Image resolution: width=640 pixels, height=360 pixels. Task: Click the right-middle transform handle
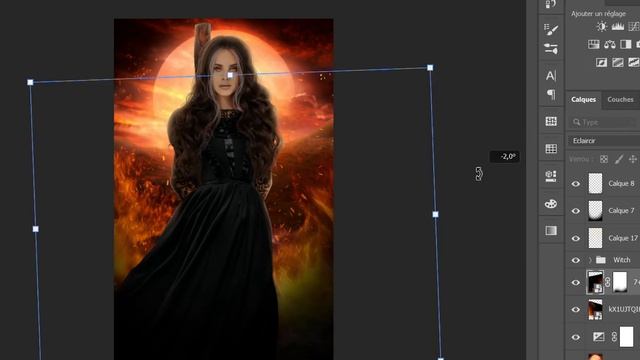point(436,214)
